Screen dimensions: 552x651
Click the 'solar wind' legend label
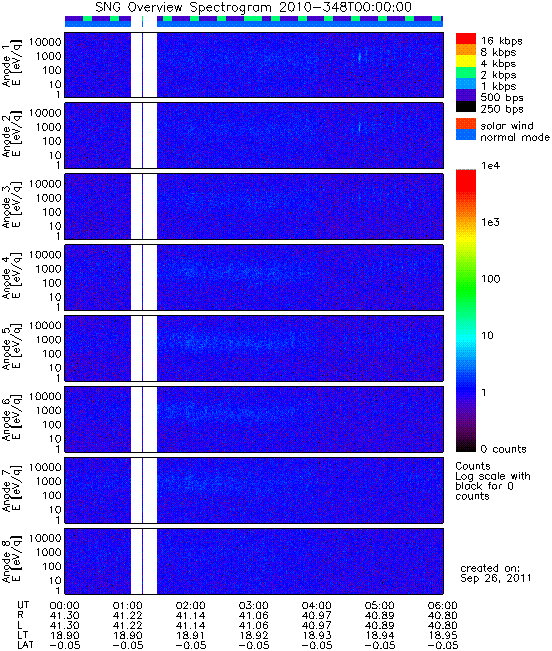[x=507, y=126]
